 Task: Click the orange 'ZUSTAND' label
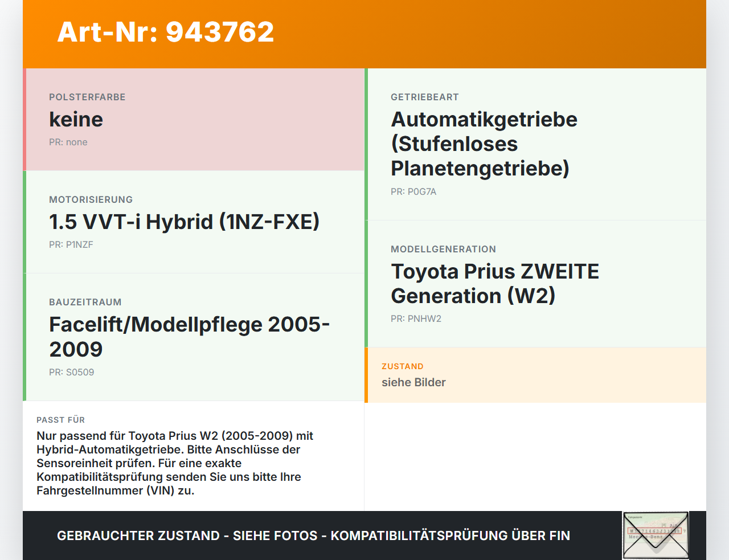click(403, 366)
